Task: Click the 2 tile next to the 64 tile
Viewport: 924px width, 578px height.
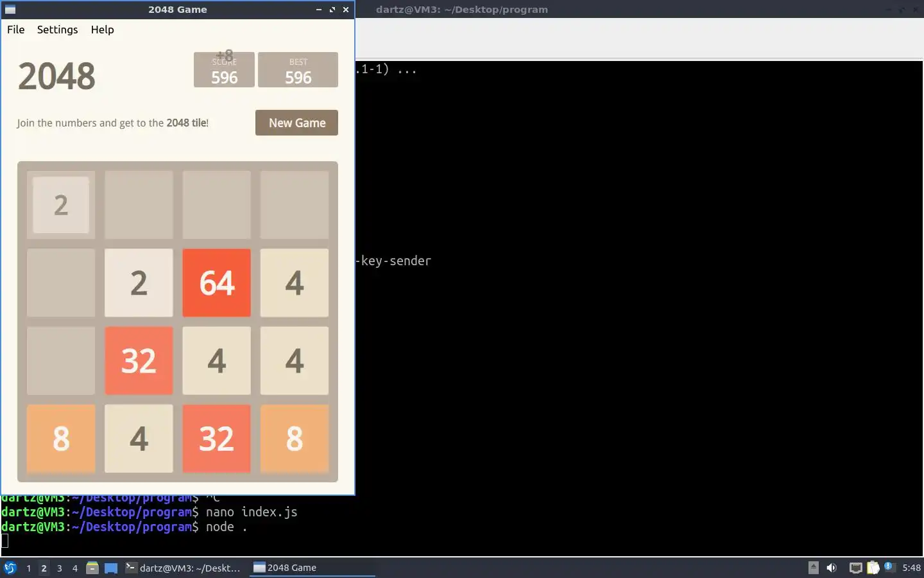Action: (x=139, y=283)
